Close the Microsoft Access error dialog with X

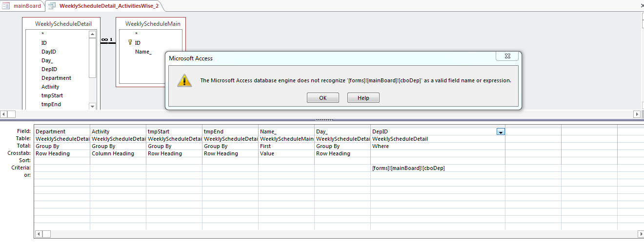pyautogui.click(x=507, y=56)
